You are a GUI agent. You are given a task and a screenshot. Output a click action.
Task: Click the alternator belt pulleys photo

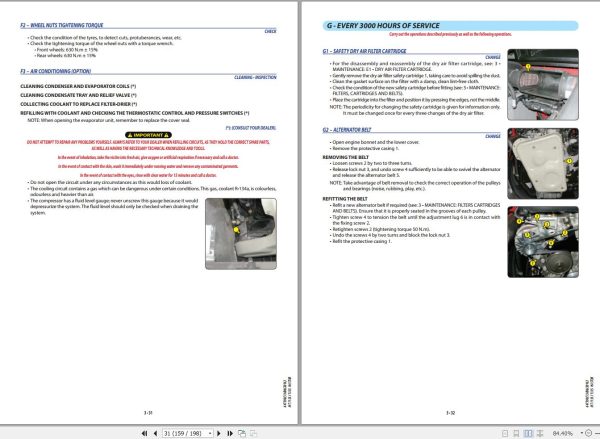click(543, 242)
